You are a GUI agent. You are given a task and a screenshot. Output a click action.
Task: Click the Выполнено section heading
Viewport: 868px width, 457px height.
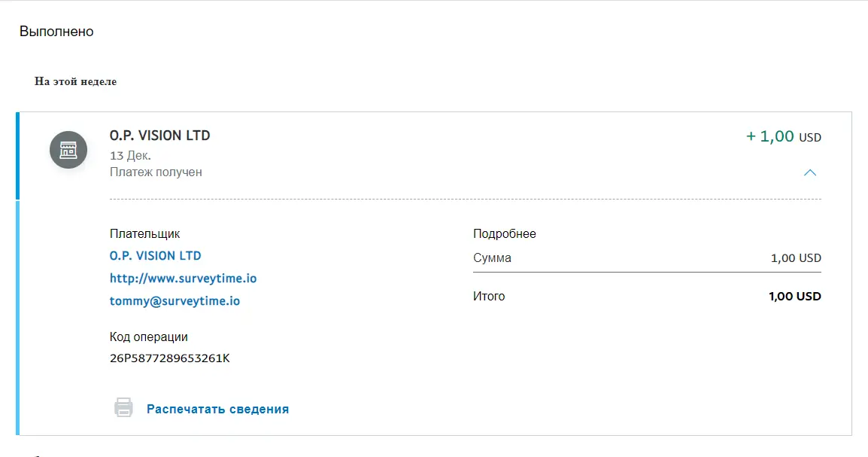click(x=56, y=32)
